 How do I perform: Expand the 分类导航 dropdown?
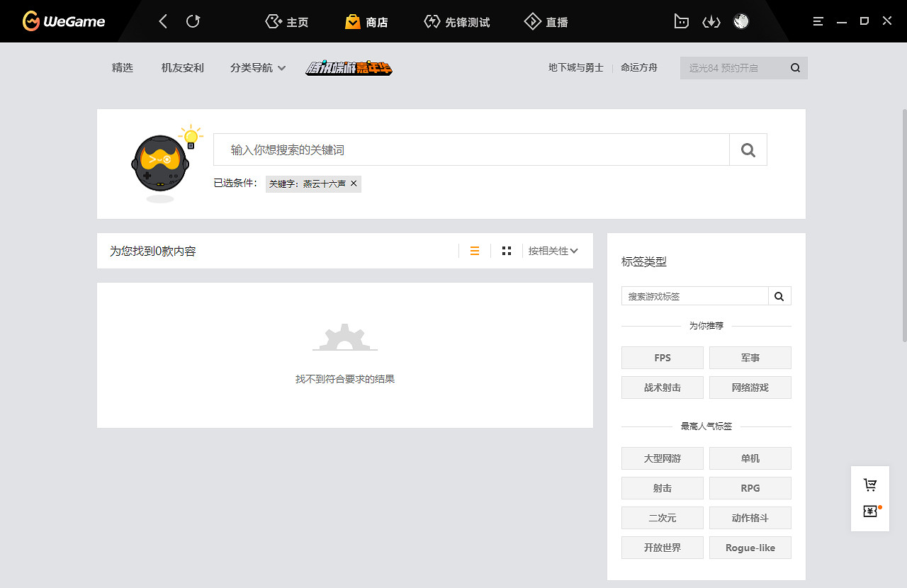[x=258, y=67]
